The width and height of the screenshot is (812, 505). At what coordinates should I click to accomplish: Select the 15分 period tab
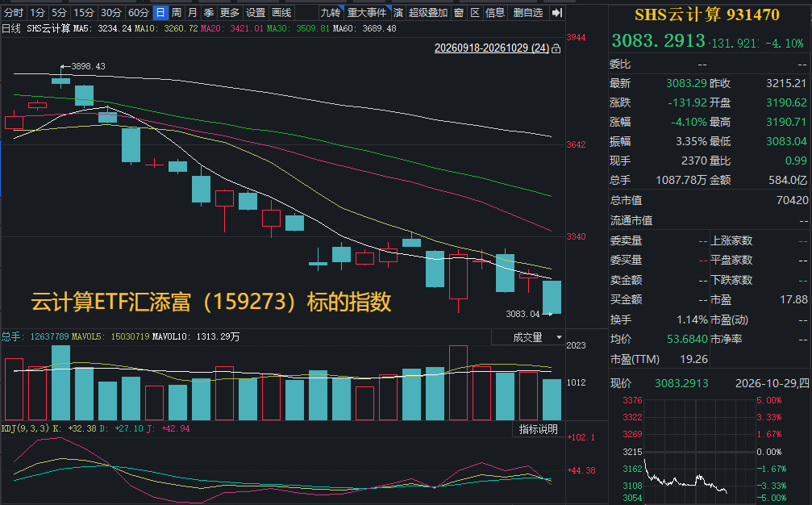[83, 12]
